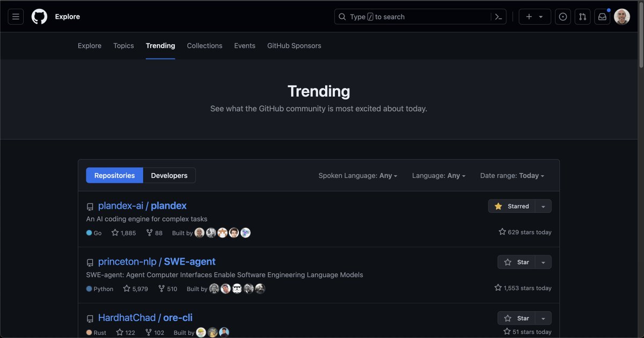This screenshot has height=338, width=644.
Task: Open the Events tab
Action: coord(245,46)
